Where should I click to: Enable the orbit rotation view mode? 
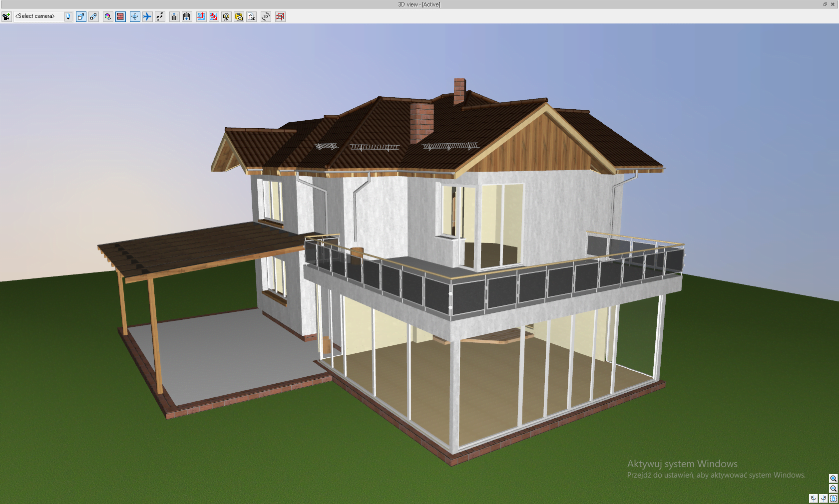135,16
